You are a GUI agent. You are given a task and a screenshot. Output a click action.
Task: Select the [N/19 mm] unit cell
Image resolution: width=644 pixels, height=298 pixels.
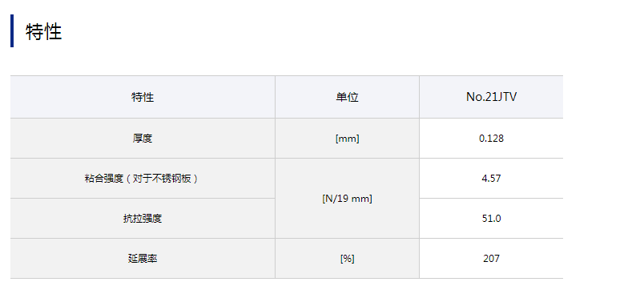pyautogui.click(x=347, y=199)
